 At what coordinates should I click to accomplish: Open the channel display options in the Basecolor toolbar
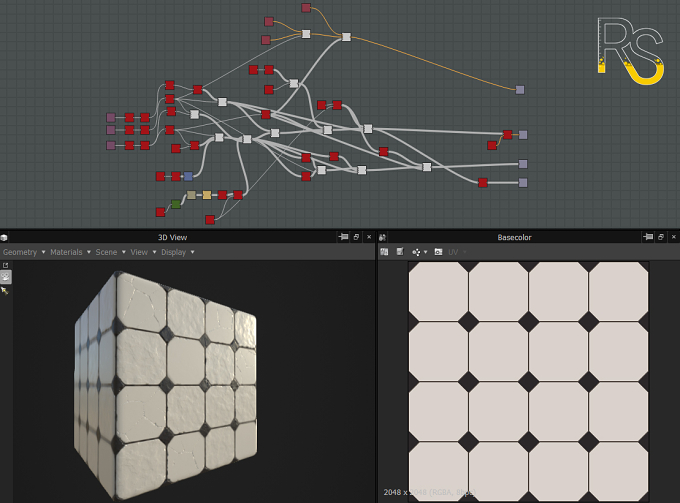419,252
